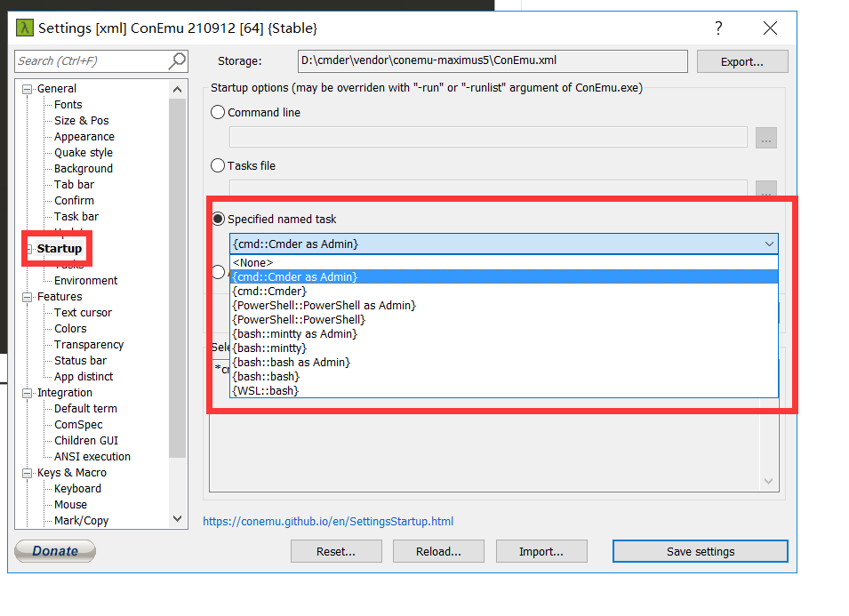Image resolution: width=849 pixels, height=616 pixels.
Task: Open the ANSI execution page
Action: tap(92, 456)
